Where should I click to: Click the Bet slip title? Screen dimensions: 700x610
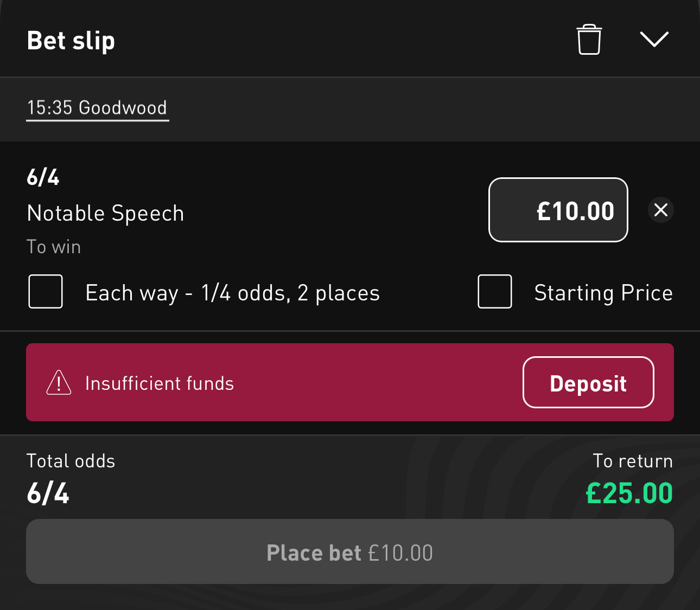pyautogui.click(x=71, y=40)
